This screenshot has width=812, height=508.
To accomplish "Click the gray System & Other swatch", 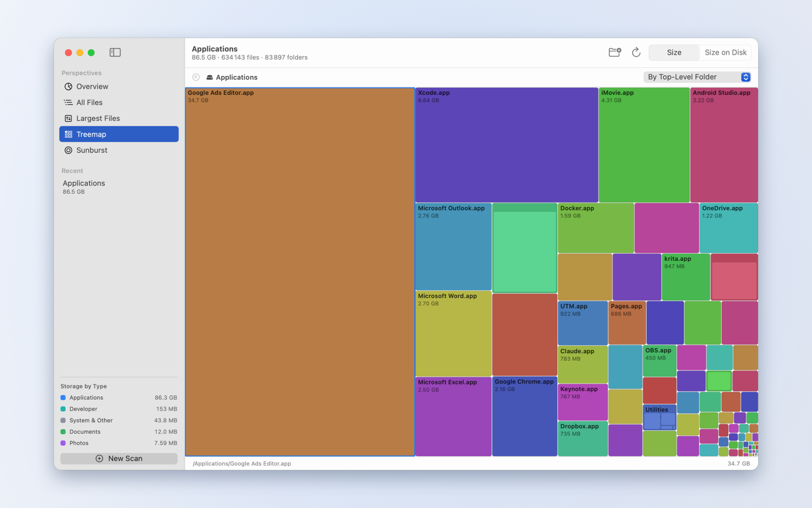I will [63, 421].
